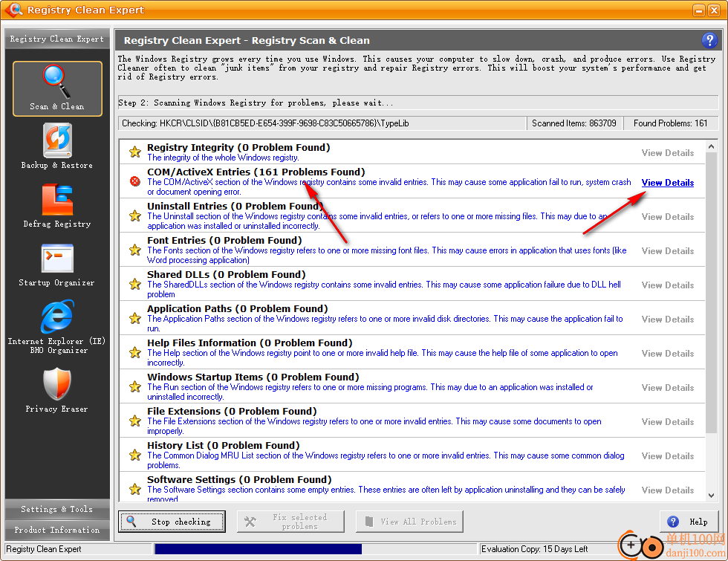Launch the Defrag Registry tool
The width and height of the screenshot is (728, 561).
click(x=58, y=205)
